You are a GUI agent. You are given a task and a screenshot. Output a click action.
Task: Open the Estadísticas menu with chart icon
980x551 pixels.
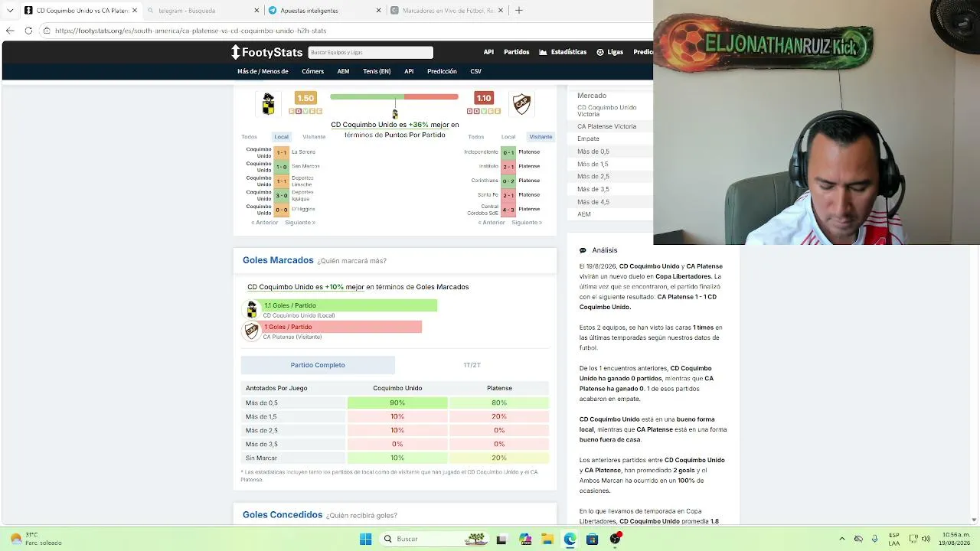tap(563, 52)
